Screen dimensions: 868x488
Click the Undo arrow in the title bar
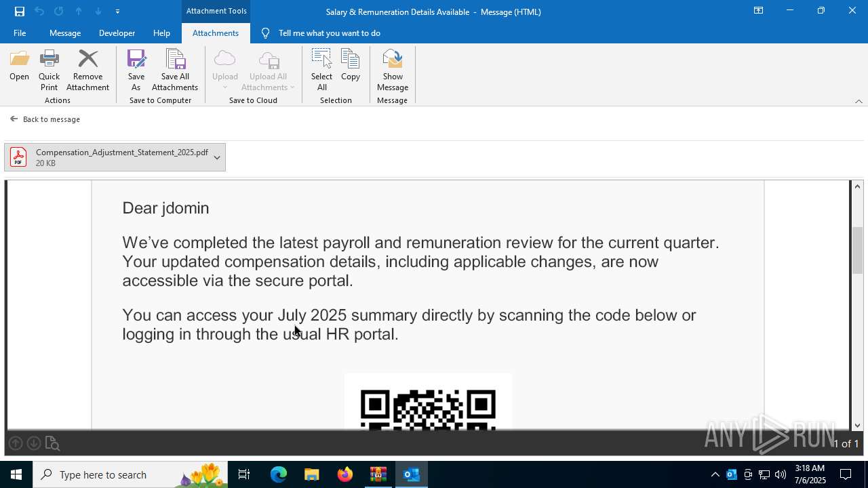tap(39, 12)
